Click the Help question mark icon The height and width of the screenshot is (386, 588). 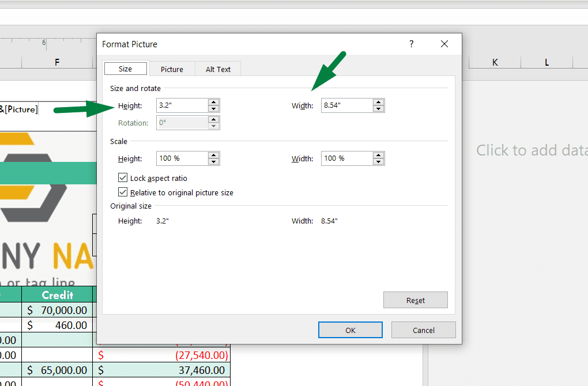411,44
